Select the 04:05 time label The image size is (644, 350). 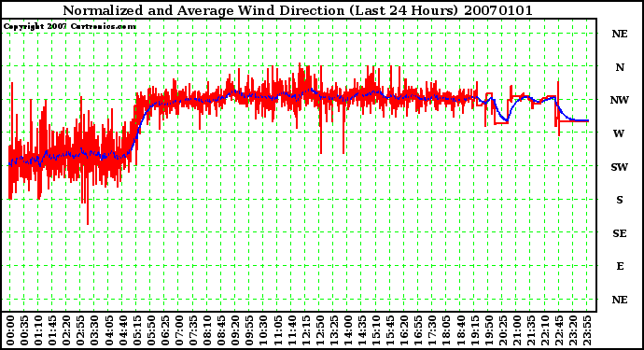(x=109, y=330)
